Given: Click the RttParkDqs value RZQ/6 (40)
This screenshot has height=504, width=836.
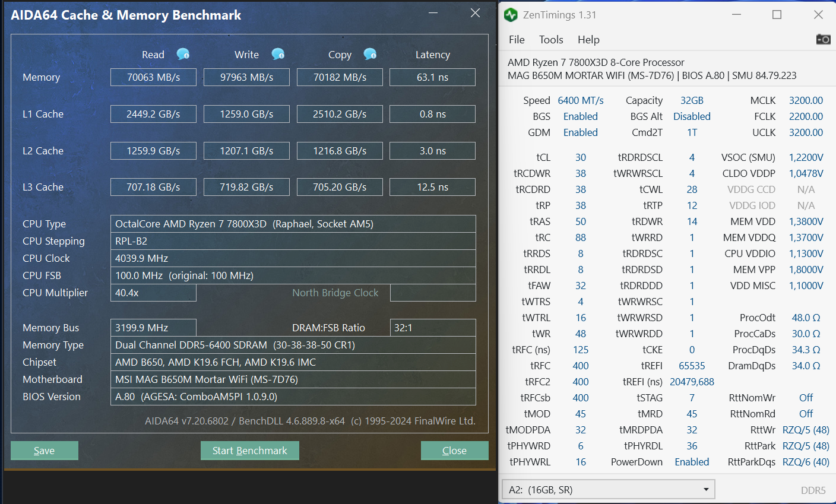Looking at the screenshot, I should 806,462.
